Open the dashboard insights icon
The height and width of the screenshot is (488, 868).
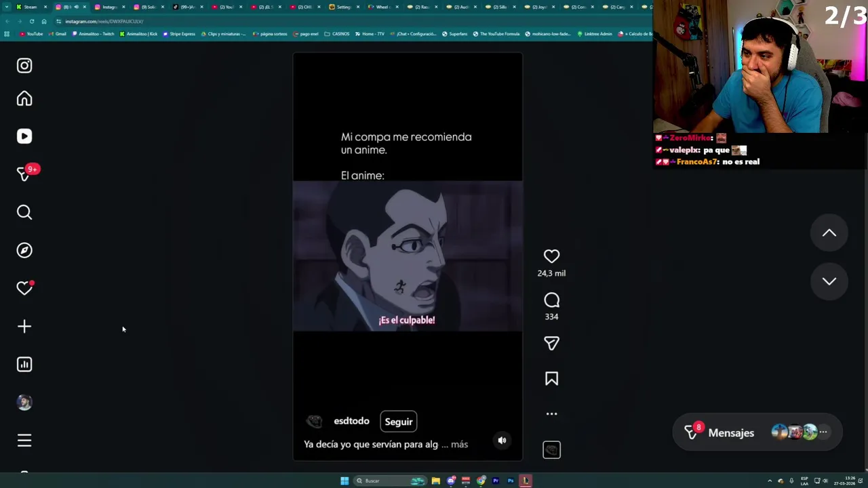[24, 365]
